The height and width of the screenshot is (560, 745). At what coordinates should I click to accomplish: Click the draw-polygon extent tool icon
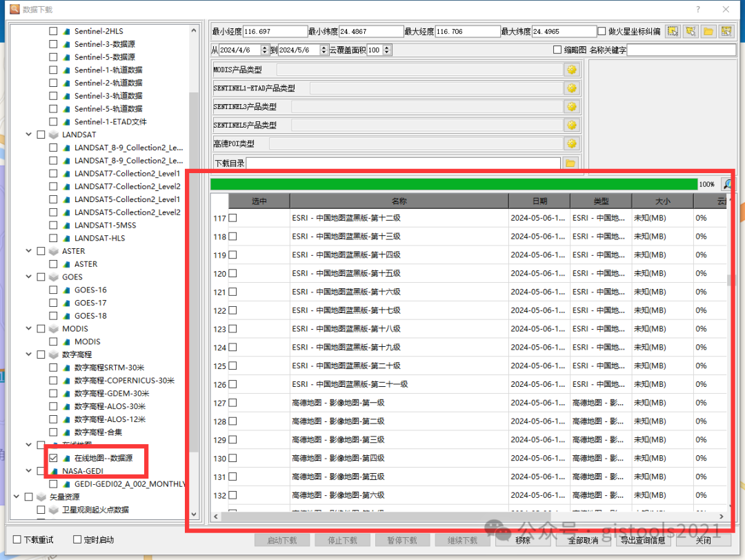pyautogui.click(x=691, y=31)
